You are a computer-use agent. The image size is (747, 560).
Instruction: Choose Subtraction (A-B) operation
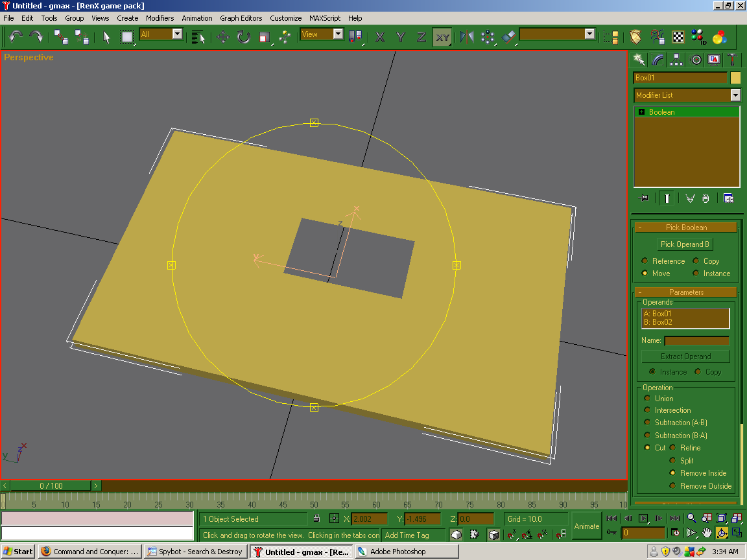(647, 423)
